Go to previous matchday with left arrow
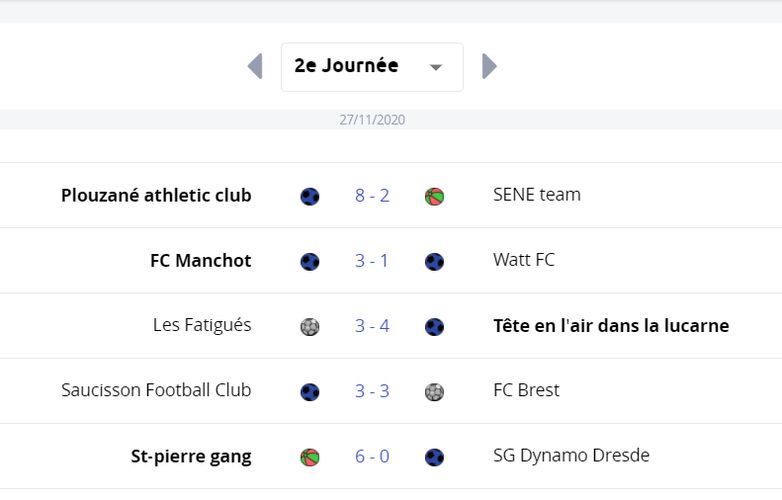The image size is (782, 500). click(255, 66)
